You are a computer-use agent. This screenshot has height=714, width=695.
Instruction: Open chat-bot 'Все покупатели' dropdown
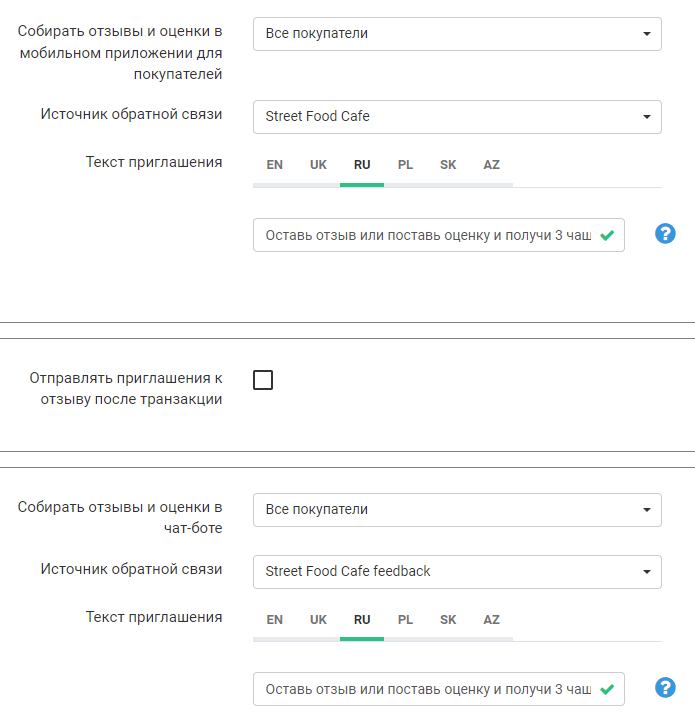tap(457, 509)
